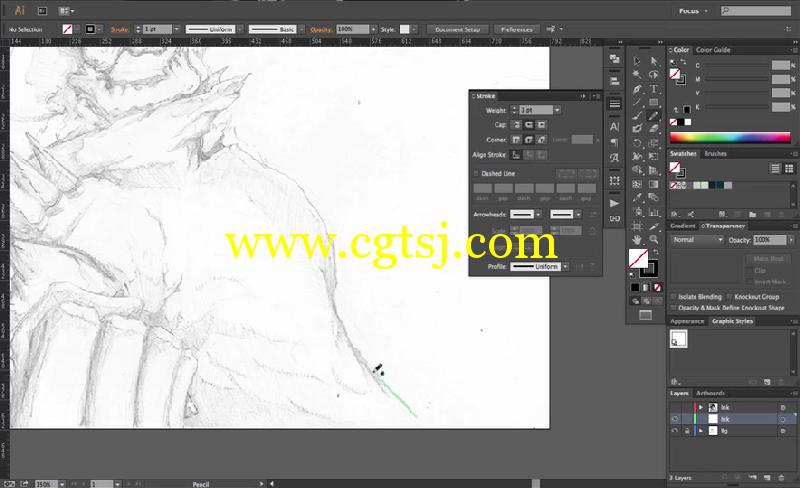The image size is (800, 488).
Task: Choose Round Join corner in Stroke panel
Action: click(x=529, y=140)
